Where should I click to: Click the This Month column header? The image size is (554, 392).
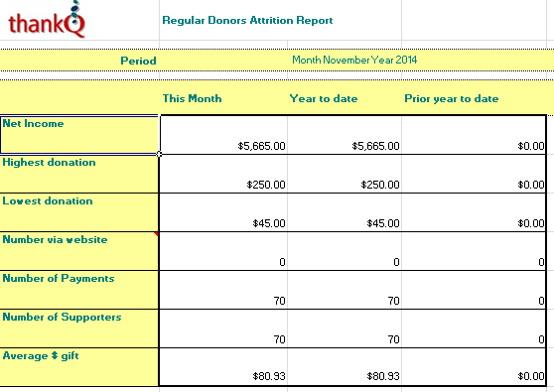click(x=192, y=98)
